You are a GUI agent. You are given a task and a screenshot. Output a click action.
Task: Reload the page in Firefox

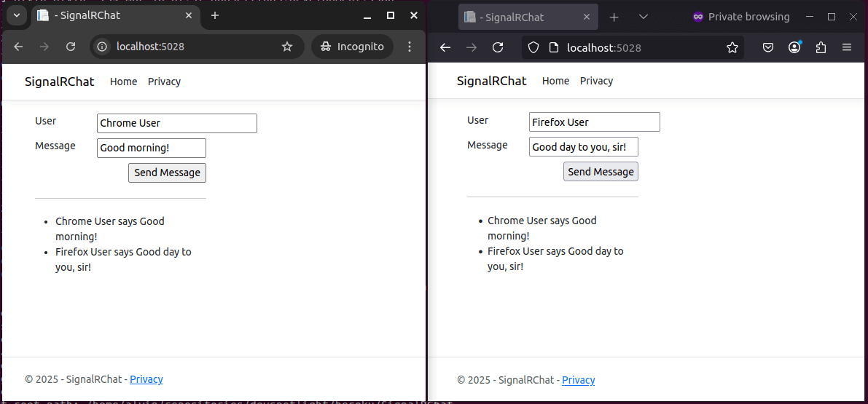(x=498, y=48)
